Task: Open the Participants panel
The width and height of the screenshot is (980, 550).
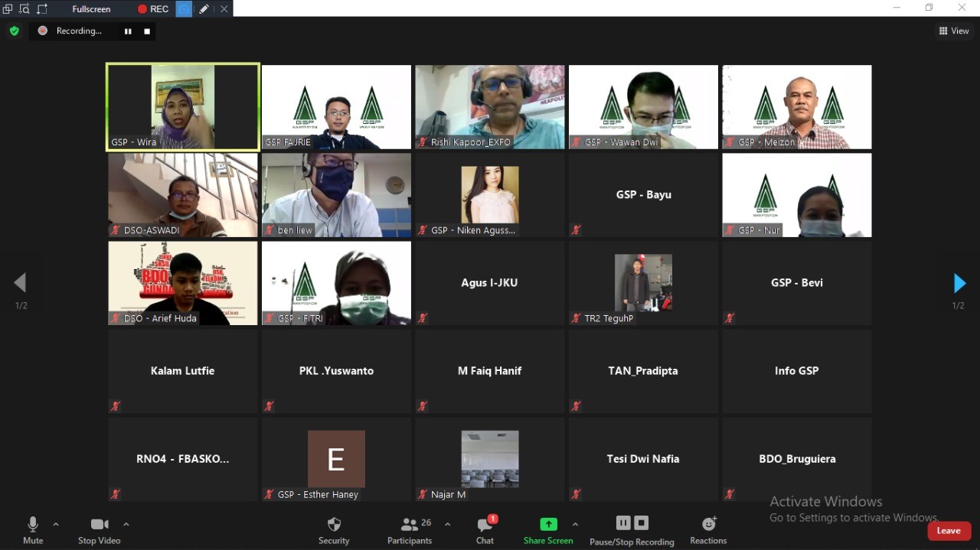Action: pos(410,530)
